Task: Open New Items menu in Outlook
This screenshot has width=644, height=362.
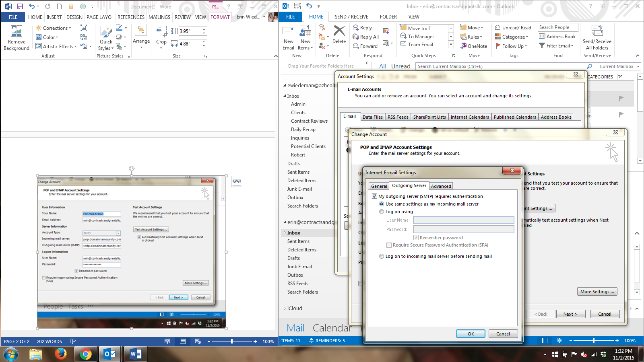Action: tap(305, 38)
